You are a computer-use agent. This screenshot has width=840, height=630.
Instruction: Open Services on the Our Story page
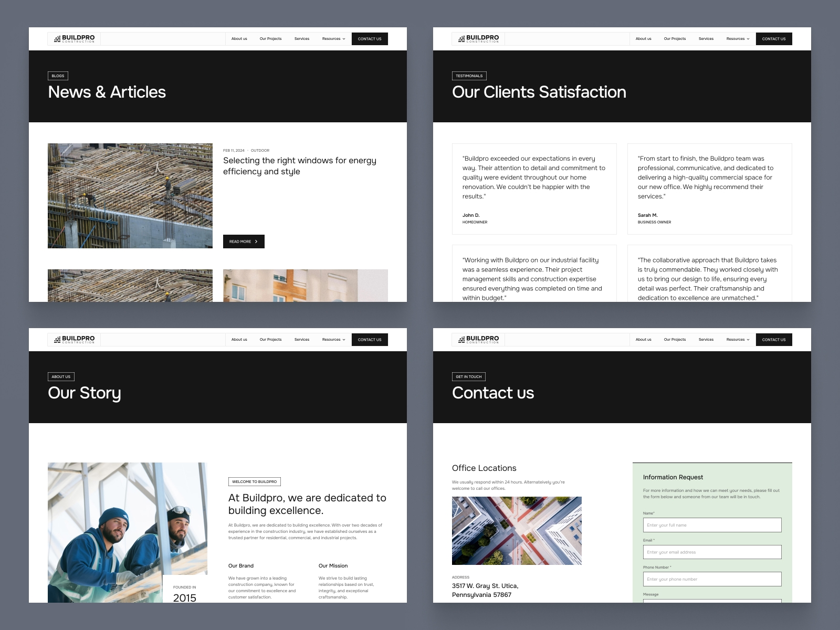pyautogui.click(x=302, y=340)
